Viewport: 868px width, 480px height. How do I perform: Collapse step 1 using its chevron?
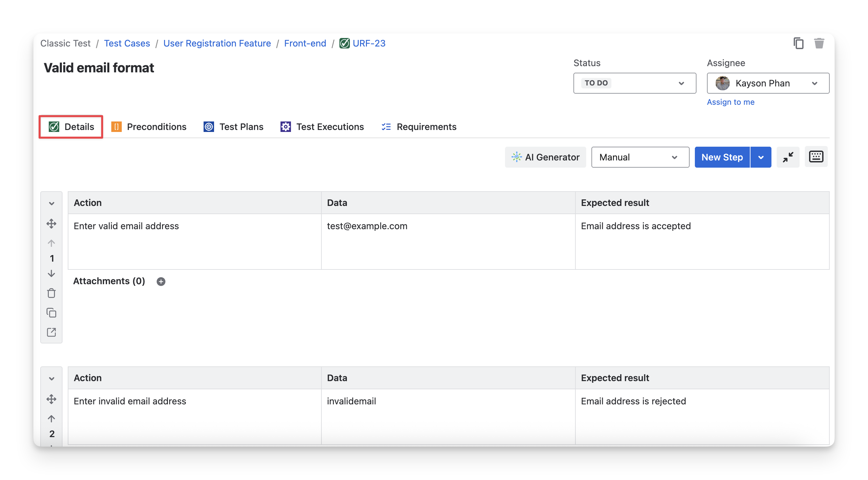click(x=51, y=203)
